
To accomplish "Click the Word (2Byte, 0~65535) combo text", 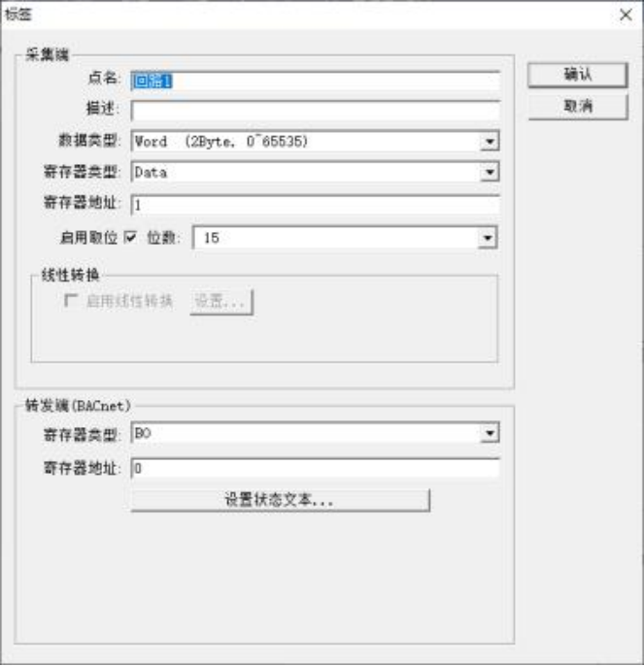I will click(x=221, y=142).
